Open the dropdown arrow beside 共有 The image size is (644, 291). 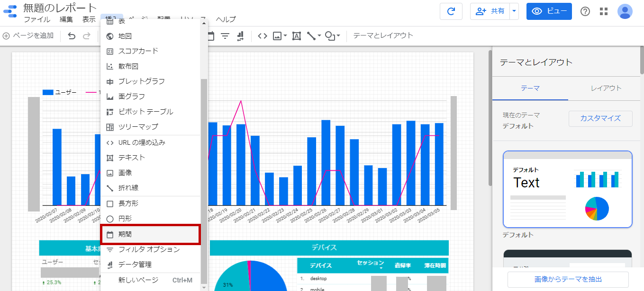click(x=514, y=11)
